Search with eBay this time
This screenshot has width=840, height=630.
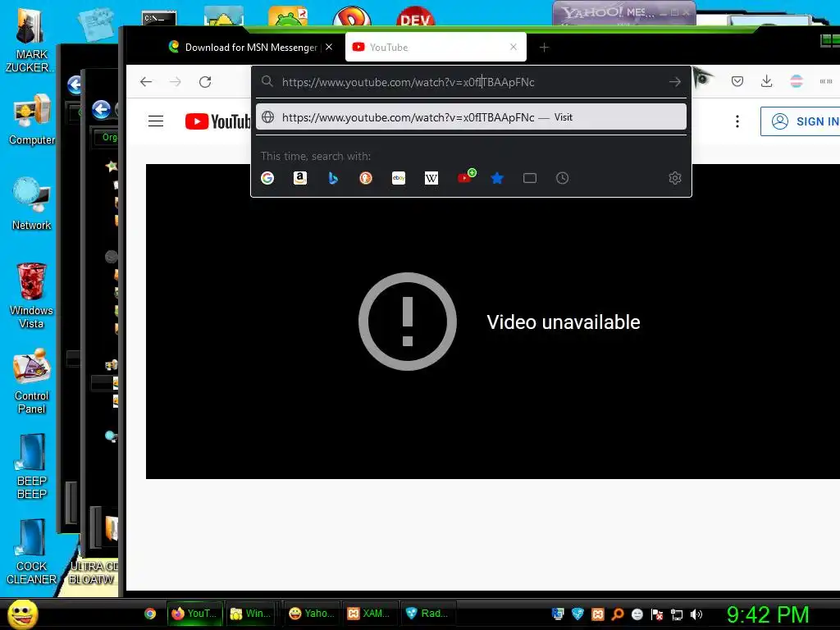(399, 178)
